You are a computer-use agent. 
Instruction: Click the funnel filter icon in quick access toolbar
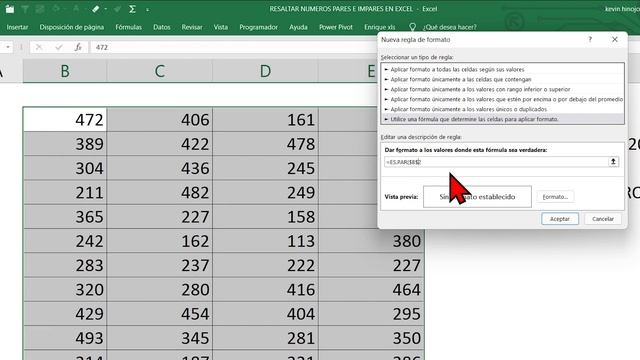click(25, 9)
